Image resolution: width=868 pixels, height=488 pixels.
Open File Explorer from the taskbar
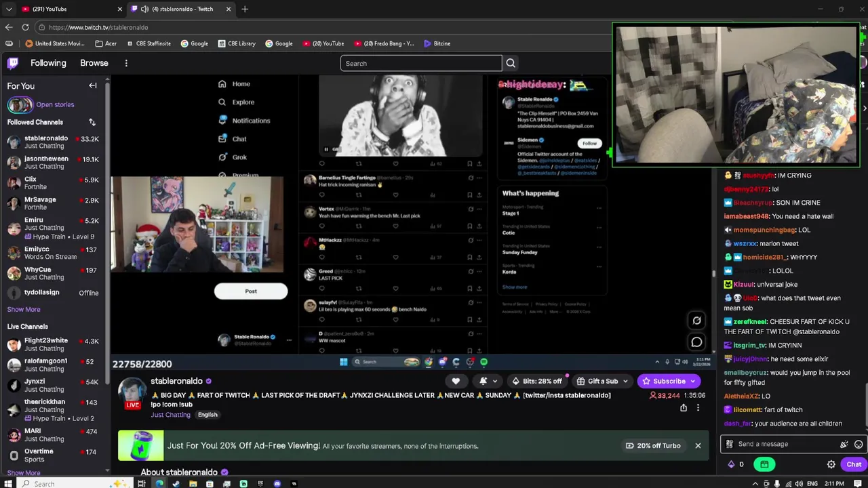click(x=193, y=483)
